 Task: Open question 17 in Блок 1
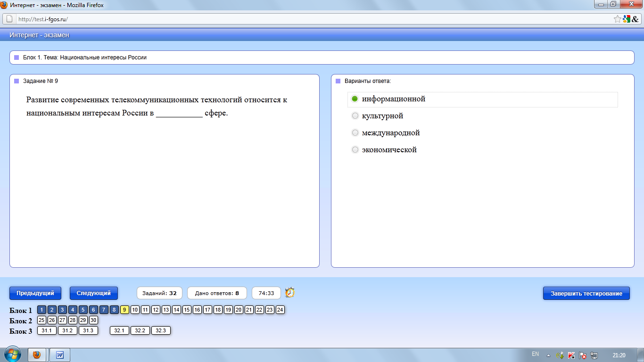[x=207, y=310]
